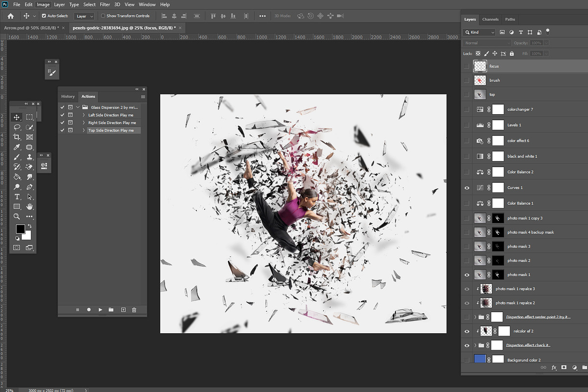Add a layer style with fx icon
Image resolution: width=588 pixels, height=392 pixels.
pyautogui.click(x=554, y=367)
